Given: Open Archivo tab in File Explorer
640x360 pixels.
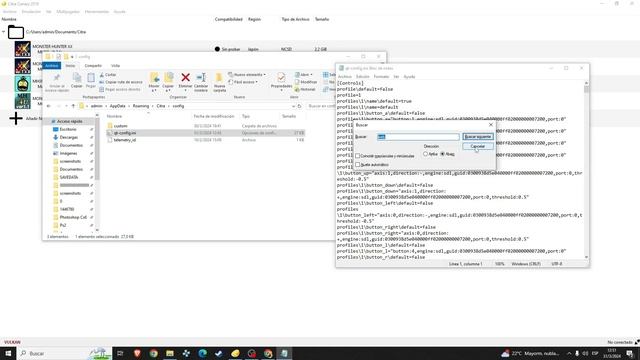Looking at the screenshot, I should [x=52, y=66].
